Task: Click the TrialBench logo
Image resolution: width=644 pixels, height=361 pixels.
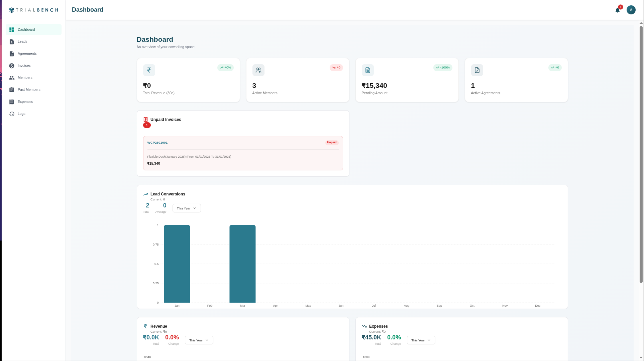Action: (x=33, y=10)
